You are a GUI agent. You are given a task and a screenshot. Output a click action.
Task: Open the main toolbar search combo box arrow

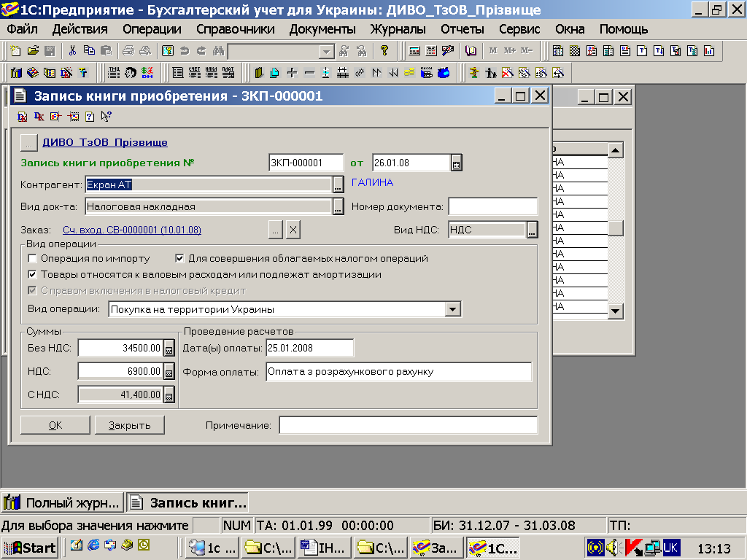(x=326, y=51)
